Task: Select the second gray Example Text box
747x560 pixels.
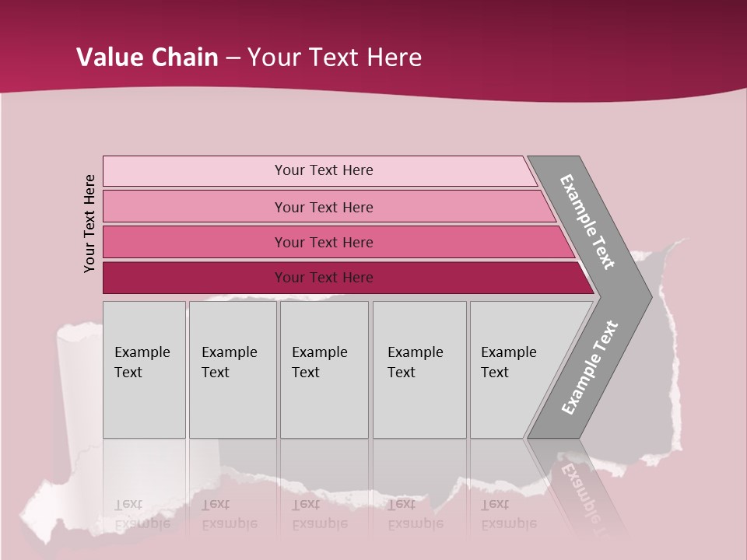Action: point(233,369)
